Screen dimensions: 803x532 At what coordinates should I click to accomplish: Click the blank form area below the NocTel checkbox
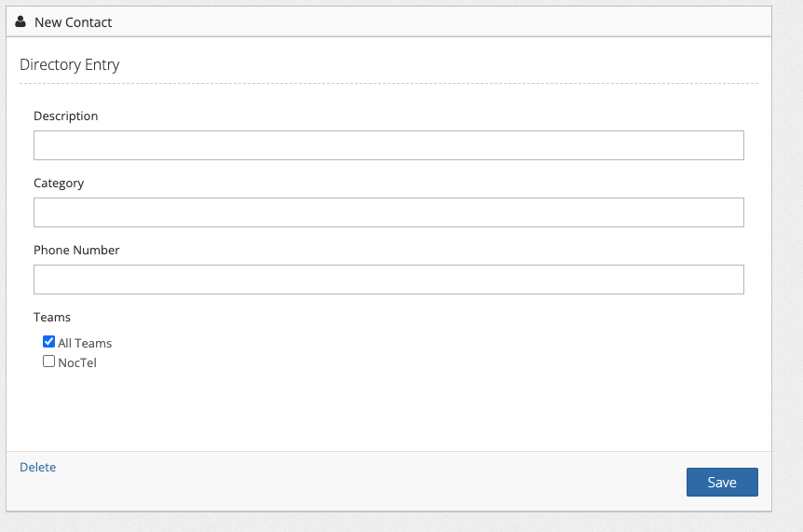[x=388, y=410]
